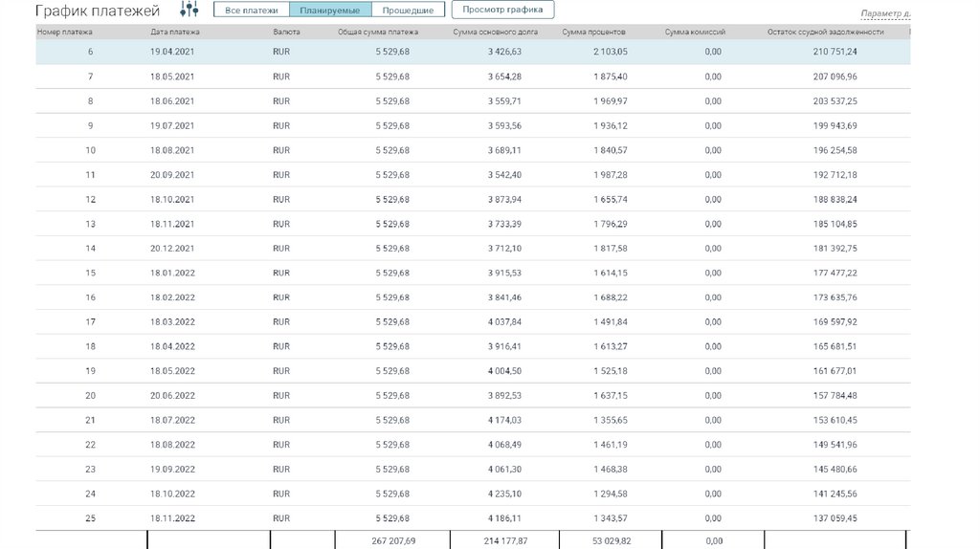Select the date 18.01.2022 cell
Viewport: 980px width, 549px height.
coord(172,273)
